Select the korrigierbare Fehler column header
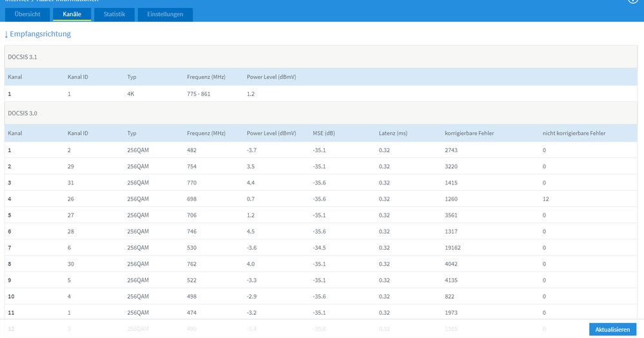 pyautogui.click(x=469, y=134)
